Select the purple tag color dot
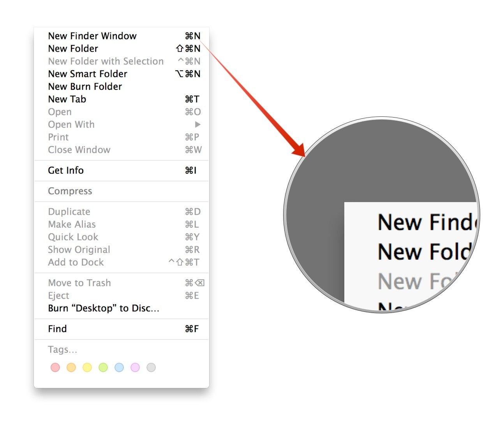The image size is (504, 429). coord(135,367)
